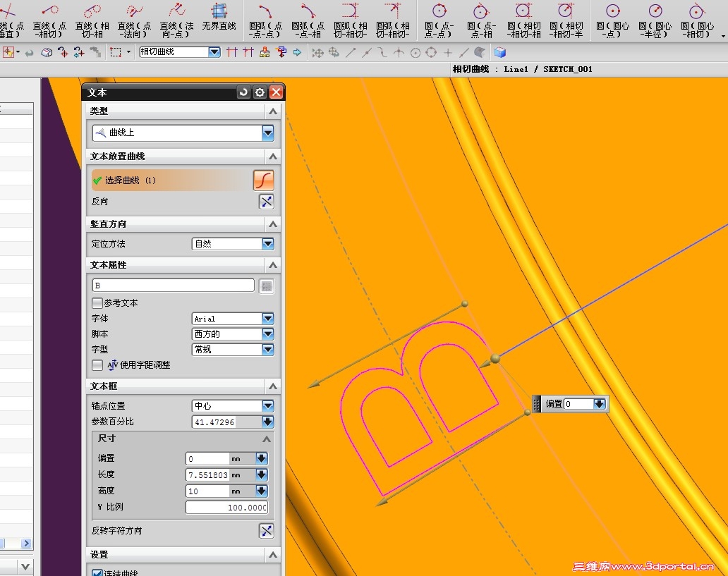Open the 高度 field options arrow
Viewport: 728px width, 576px height.
click(262, 491)
